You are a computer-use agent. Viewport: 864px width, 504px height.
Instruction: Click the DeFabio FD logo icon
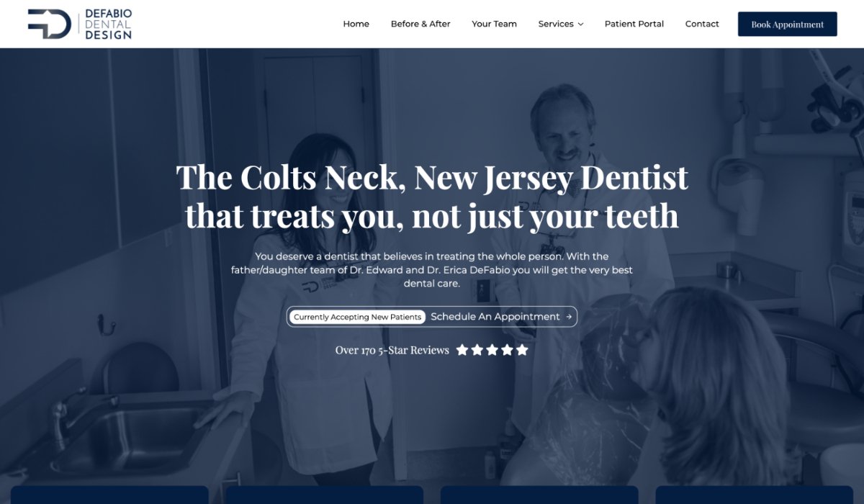pyautogui.click(x=49, y=24)
